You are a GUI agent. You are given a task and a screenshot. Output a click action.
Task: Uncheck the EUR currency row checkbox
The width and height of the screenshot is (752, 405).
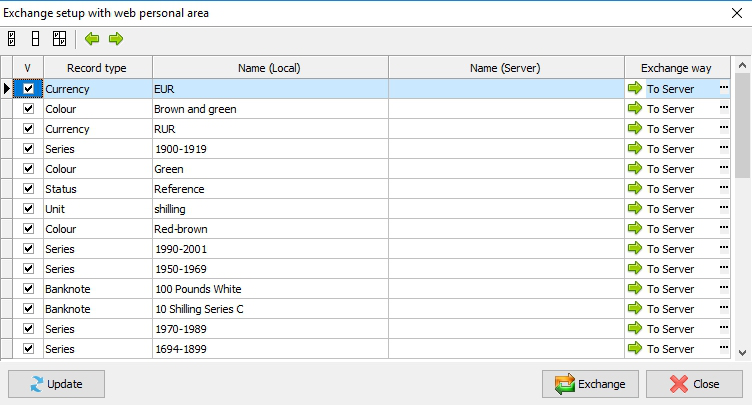28,89
